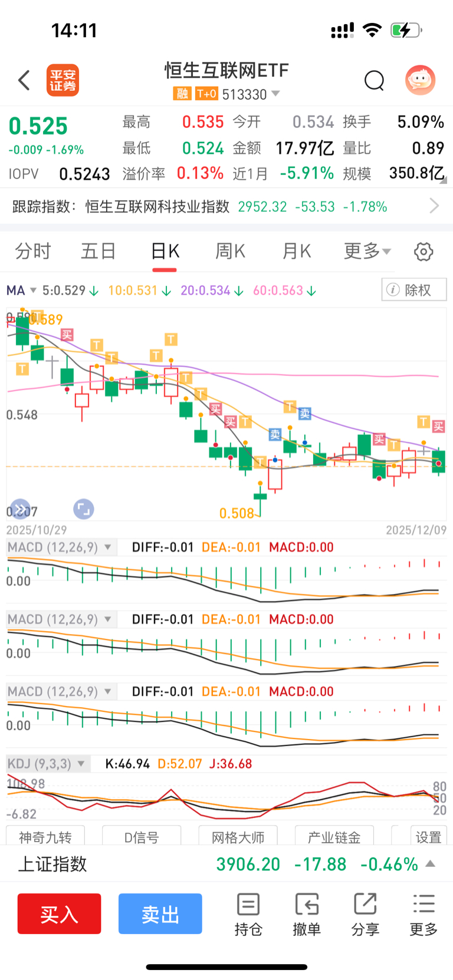The image size is (453, 980).
Task: Tap 换手 5.09% value
Action: (421, 122)
